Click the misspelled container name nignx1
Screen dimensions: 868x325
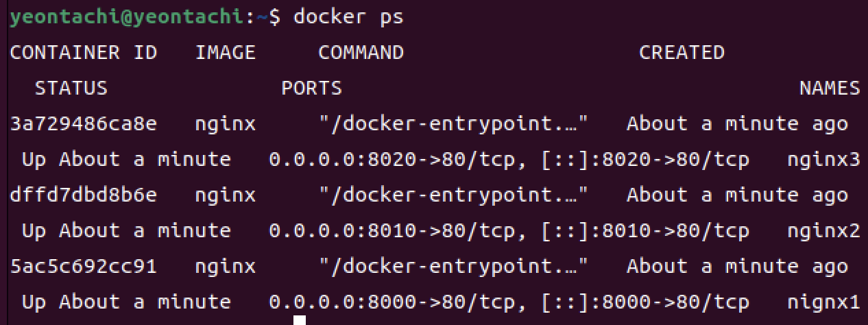(x=823, y=302)
